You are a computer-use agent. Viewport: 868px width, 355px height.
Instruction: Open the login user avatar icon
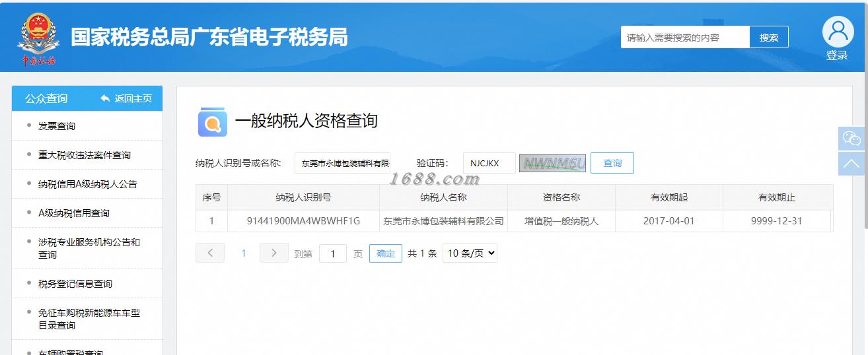[x=838, y=31]
